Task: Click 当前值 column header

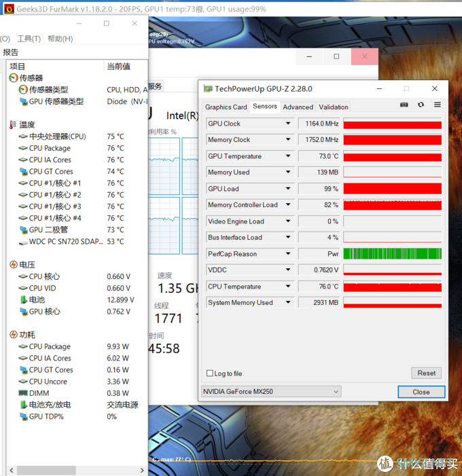Action: point(126,66)
